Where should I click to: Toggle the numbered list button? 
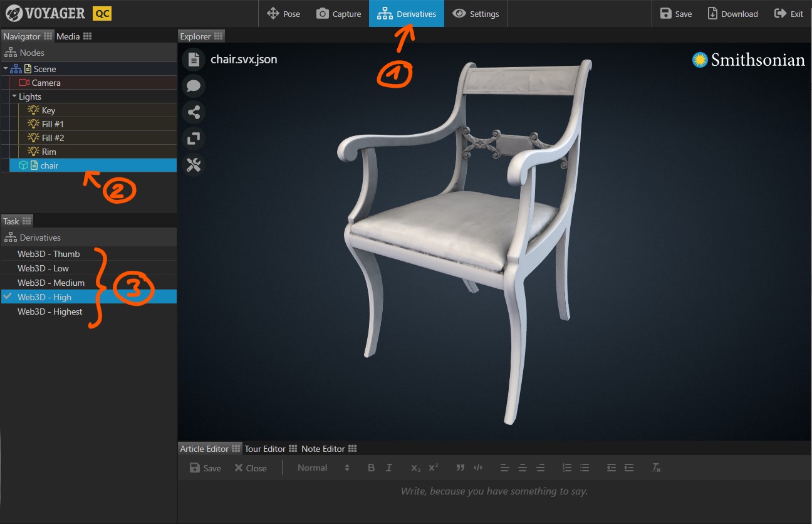tap(567, 468)
